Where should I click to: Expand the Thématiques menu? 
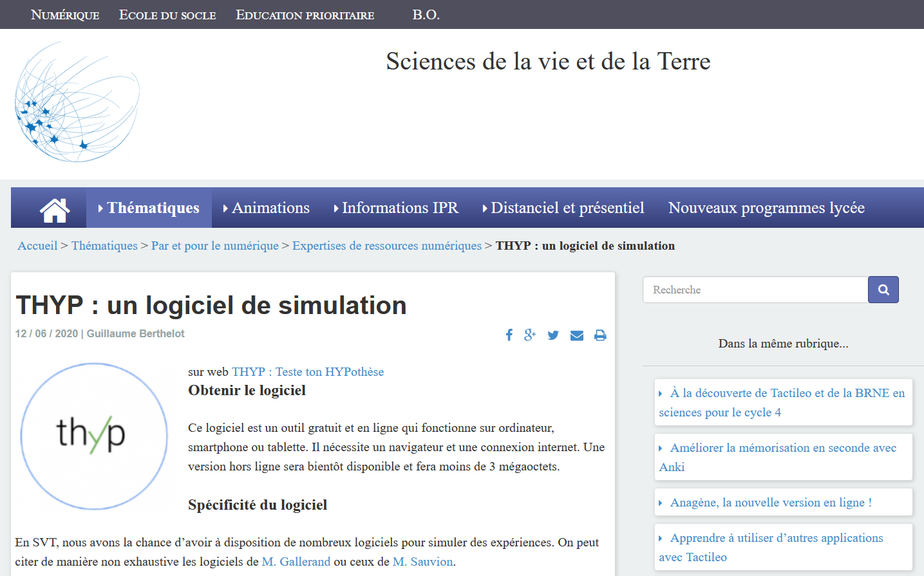click(x=149, y=208)
